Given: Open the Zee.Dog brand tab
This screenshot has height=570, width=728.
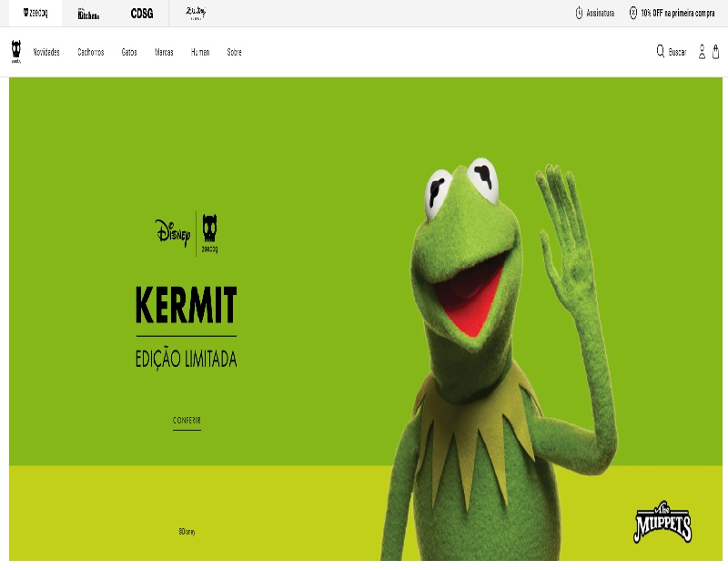Looking at the screenshot, I should [x=35, y=13].
